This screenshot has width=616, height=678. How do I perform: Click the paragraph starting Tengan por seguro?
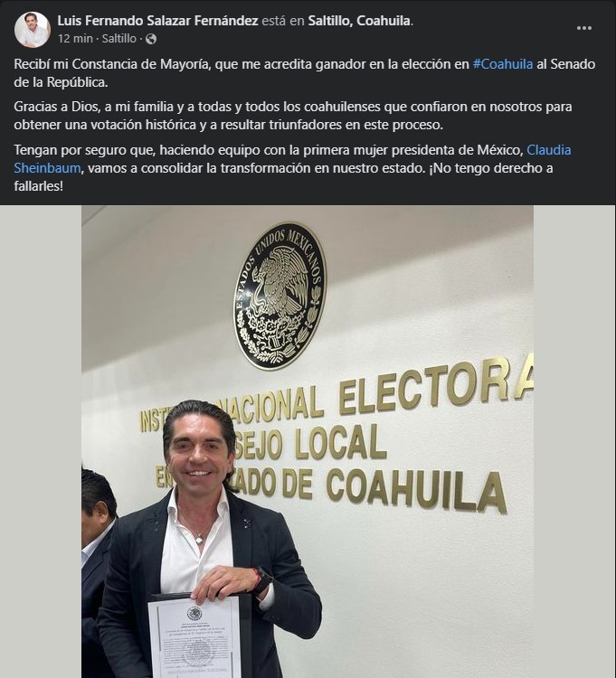pos(292,168)
